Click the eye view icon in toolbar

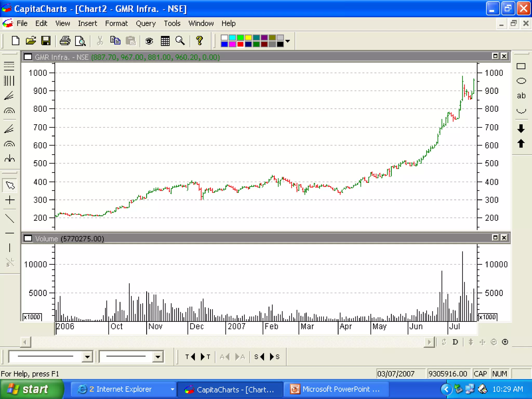149,41
